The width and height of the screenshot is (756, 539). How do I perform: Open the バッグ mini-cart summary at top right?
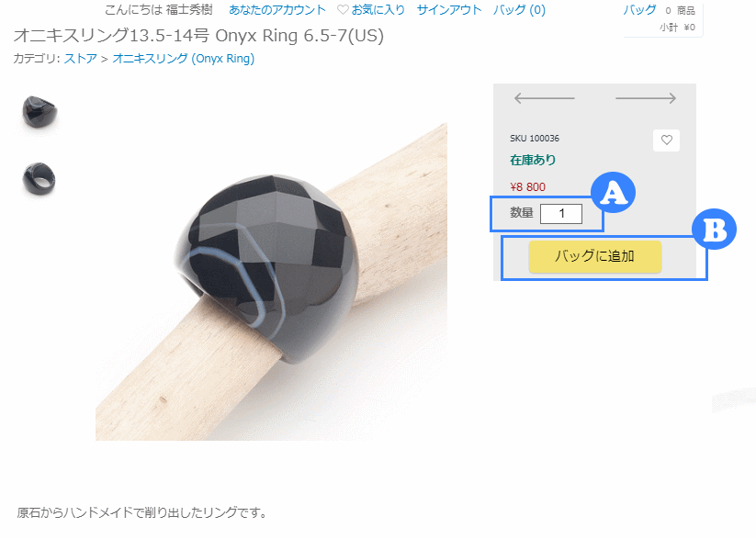pyautogui.click(x=662, y=18)
